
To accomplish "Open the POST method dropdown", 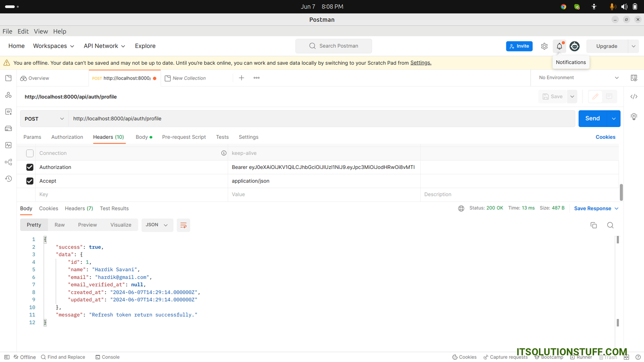I will pos(44,119).
